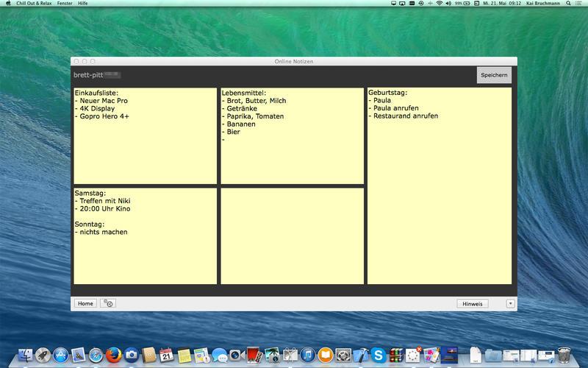
Task: Open the App Store from the Dock
Action: click(61, 355)
